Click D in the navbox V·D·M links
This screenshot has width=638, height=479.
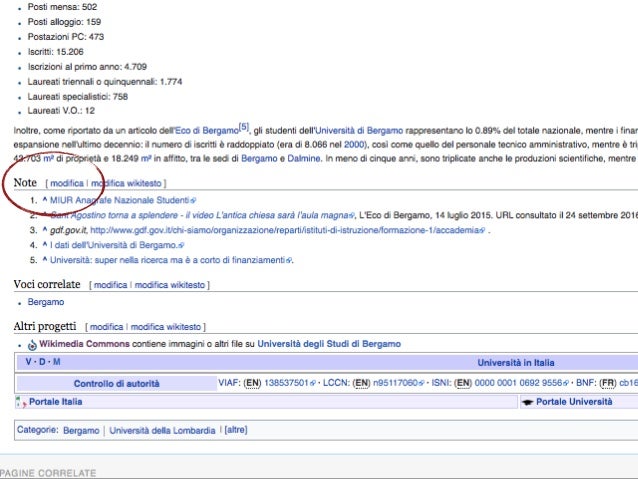pyautogui.click(x=42, y=362)
